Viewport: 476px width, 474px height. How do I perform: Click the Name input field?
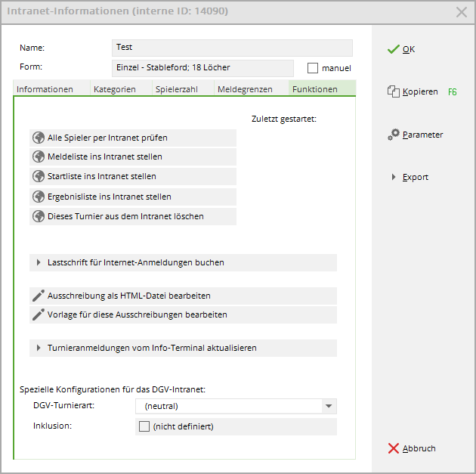point(231,48)
